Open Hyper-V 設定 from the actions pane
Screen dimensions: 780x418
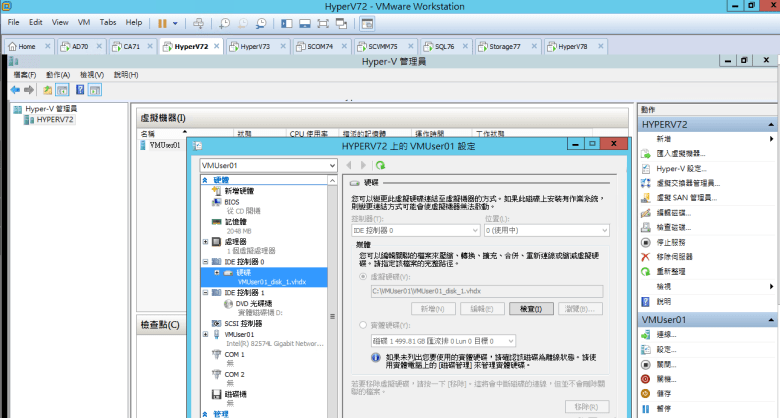680,168
